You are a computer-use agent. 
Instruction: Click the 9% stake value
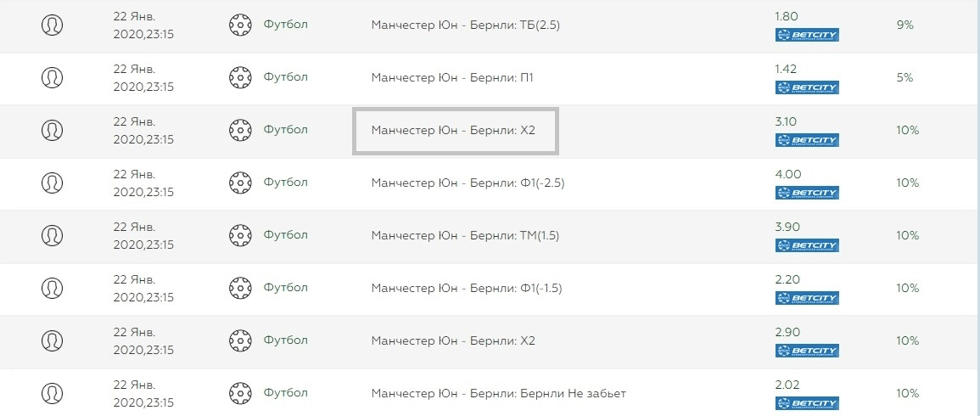coord(904,25)
